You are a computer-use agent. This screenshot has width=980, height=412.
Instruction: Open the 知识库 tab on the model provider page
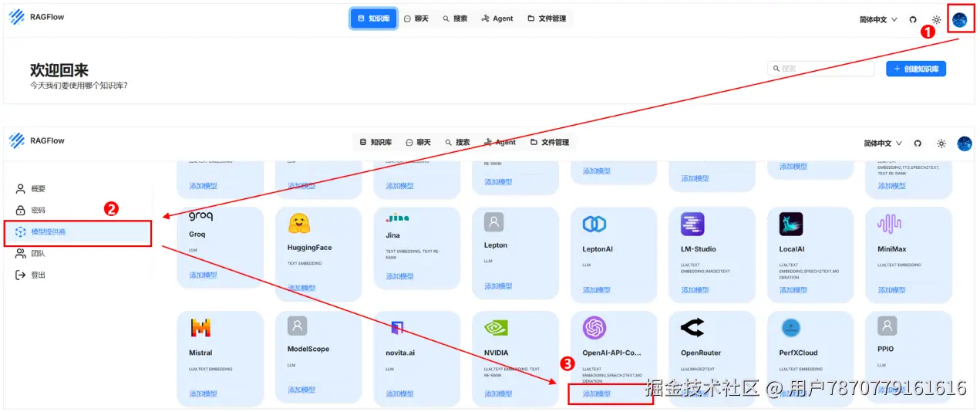pyautogui.click(x=375, y=142)
